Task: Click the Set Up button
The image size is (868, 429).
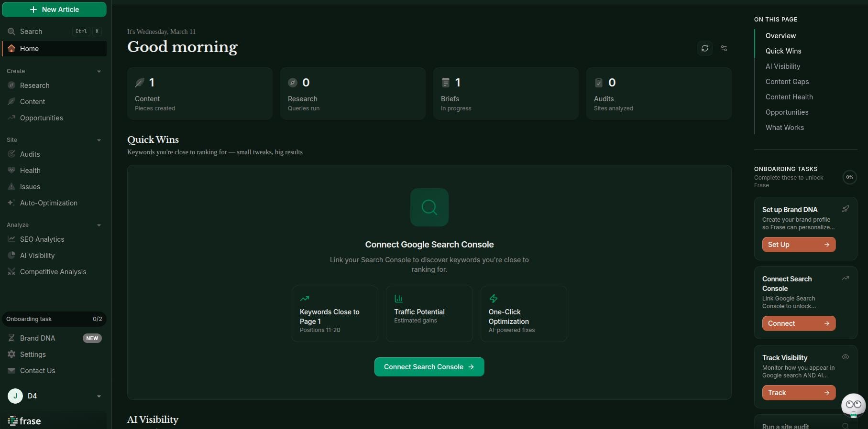Action: click(799, 245)
